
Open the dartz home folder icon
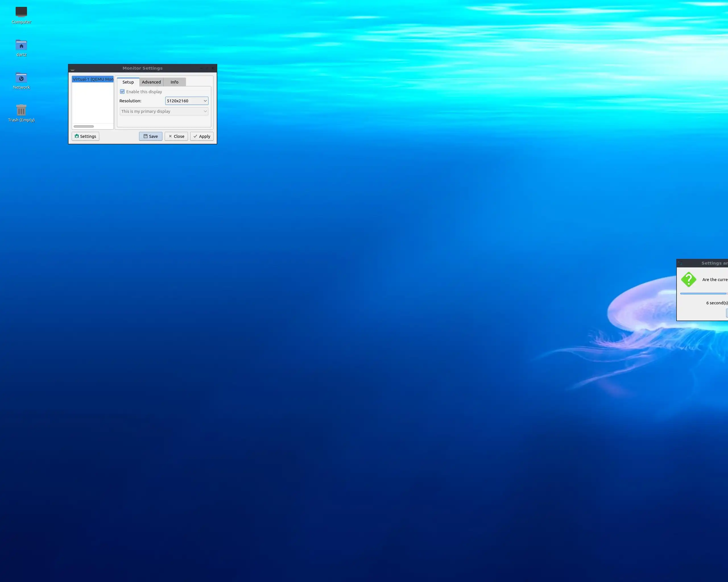click(x=21, y=45)
